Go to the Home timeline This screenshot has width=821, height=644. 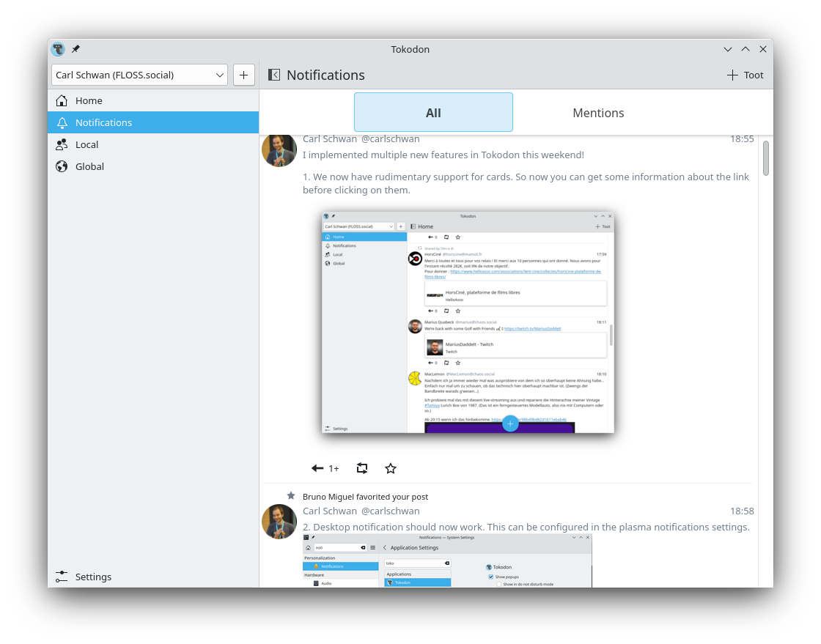(89, 100)
